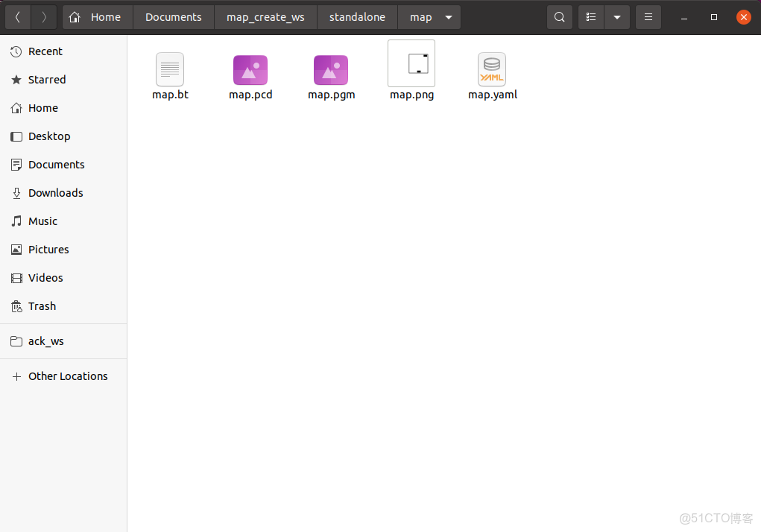This screenshot has width=761, height=532.
Task: Navigate to Documents in the path bar
Action: tap(173, 17)
